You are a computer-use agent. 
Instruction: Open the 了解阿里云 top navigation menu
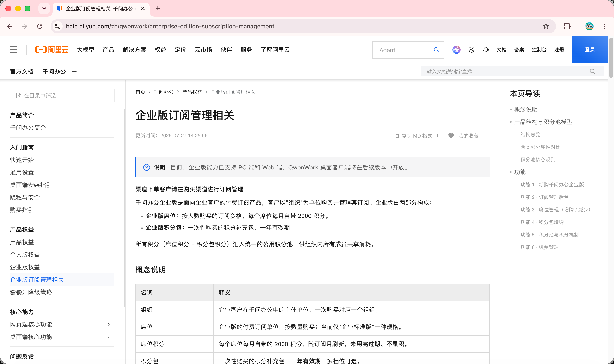275,50
